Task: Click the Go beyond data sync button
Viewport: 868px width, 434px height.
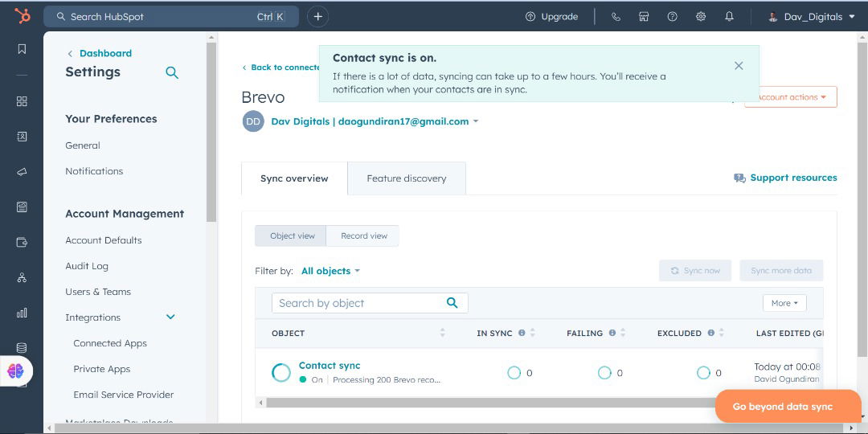Action: [782, 407]
